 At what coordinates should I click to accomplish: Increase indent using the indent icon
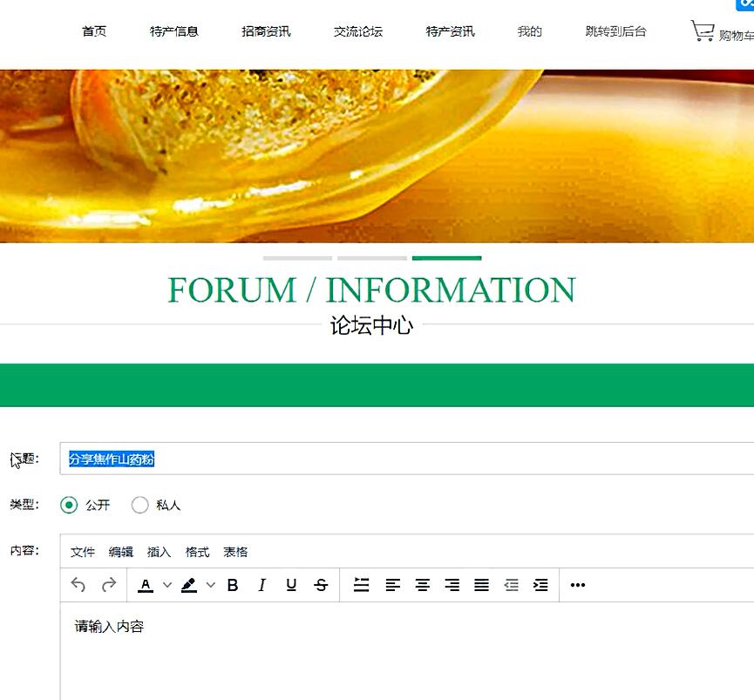click(540, 585)
